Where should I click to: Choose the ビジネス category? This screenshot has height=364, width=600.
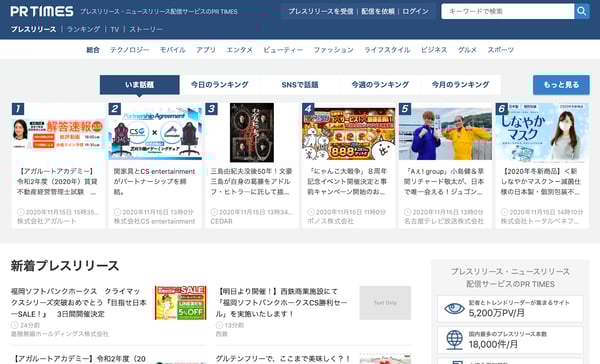[x=434, y=50]
